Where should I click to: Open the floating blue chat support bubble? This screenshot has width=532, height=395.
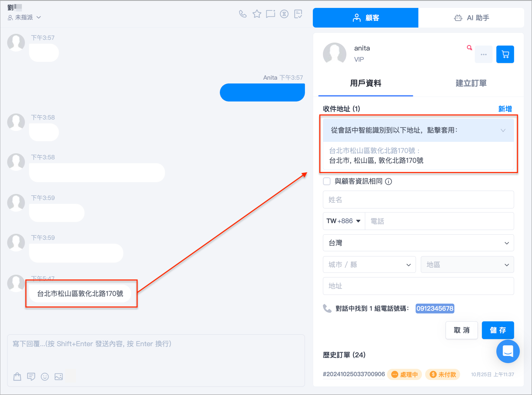[508, 351]
